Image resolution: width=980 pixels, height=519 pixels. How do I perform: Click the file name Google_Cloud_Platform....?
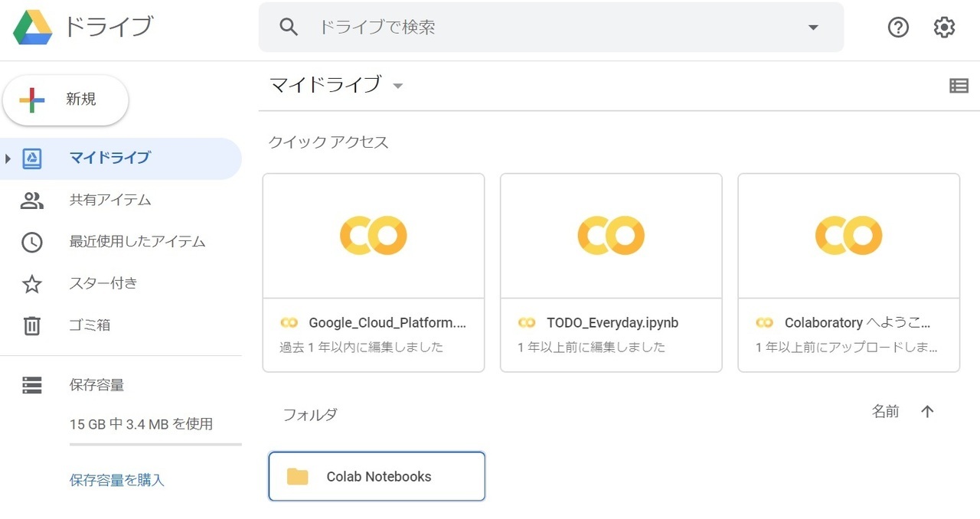coord(387,323)
